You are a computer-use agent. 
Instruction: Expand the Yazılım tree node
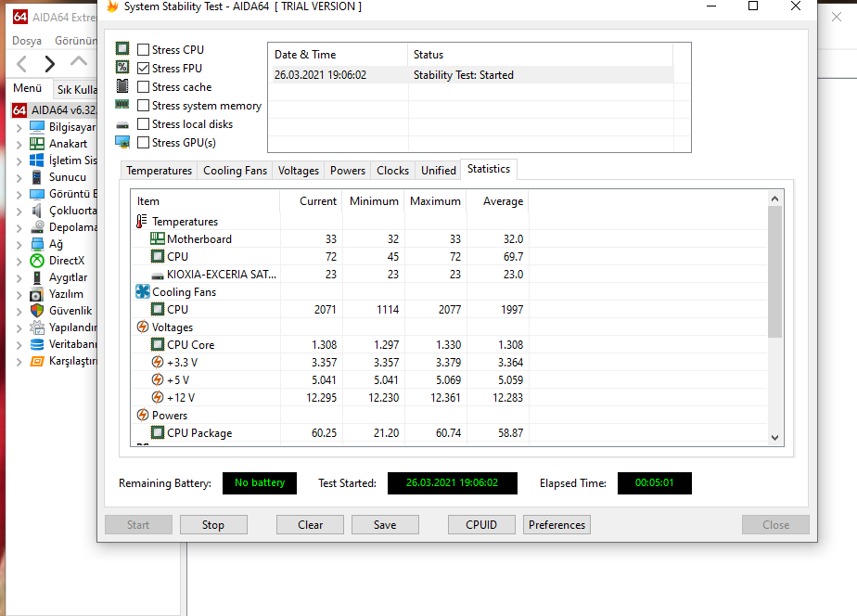pos(19,295)
